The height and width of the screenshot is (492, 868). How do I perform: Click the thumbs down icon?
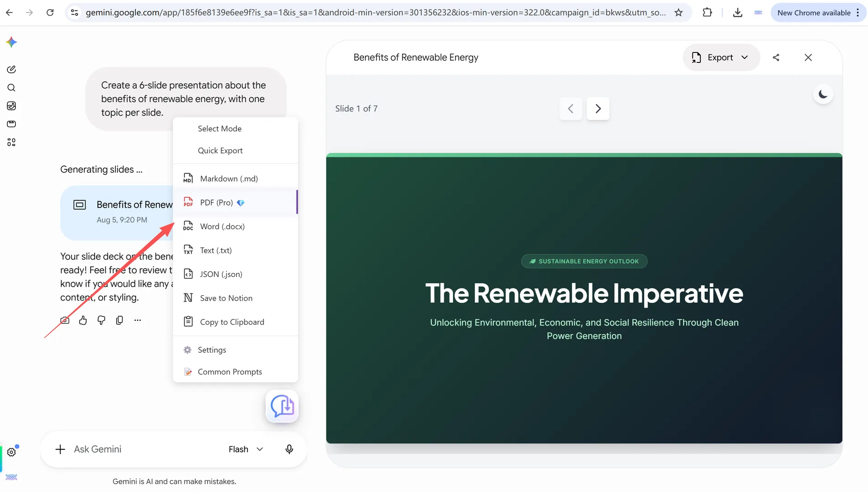click(x=101, y=320)
